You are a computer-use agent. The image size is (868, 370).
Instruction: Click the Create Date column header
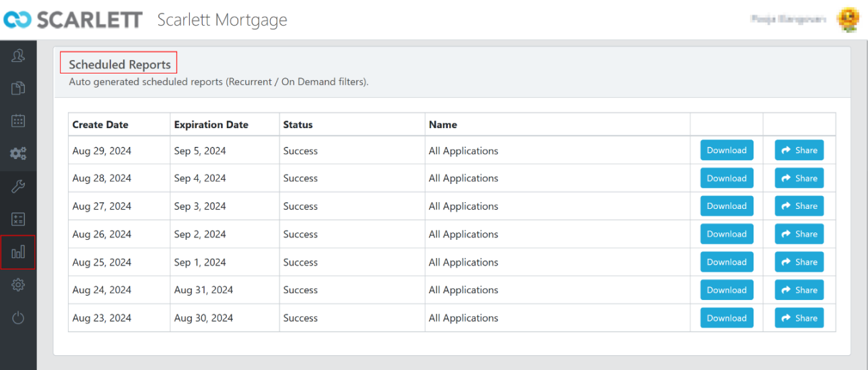(x=100, y=125)
